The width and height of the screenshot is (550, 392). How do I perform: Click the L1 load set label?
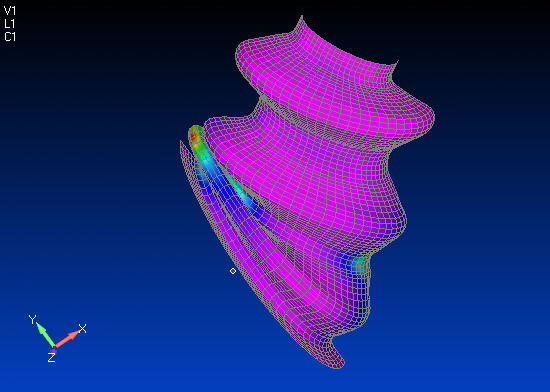click(10, 23)
